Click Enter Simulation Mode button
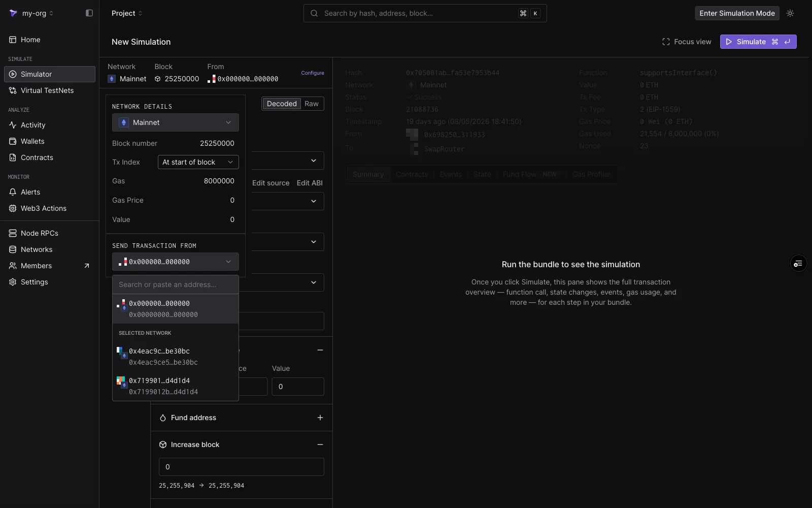The width and height of the screenshot is (812, 508). tap(737, 13)
